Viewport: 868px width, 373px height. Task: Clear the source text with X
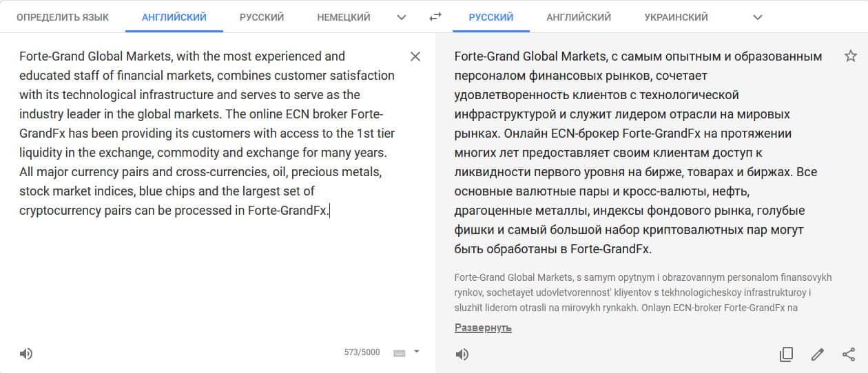click(x=415, y=56)
